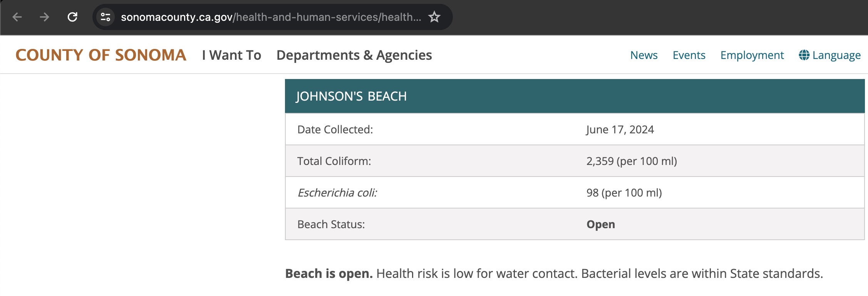This screenshot has width=868, height=296.
Task: Click the June 17, 2024 date value
Action: (x=620, y=129)
